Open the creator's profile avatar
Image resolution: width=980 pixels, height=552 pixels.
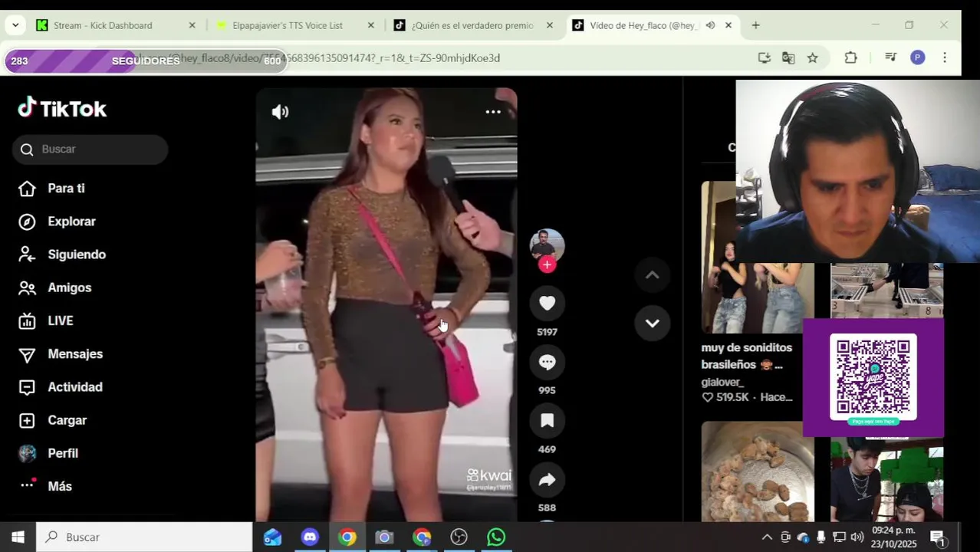click(547, 245)
